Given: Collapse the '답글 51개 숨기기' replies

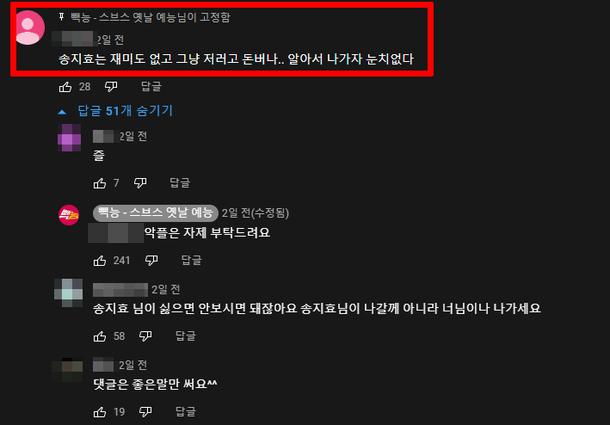Looking at the screenshot, I should coord(115,111).
